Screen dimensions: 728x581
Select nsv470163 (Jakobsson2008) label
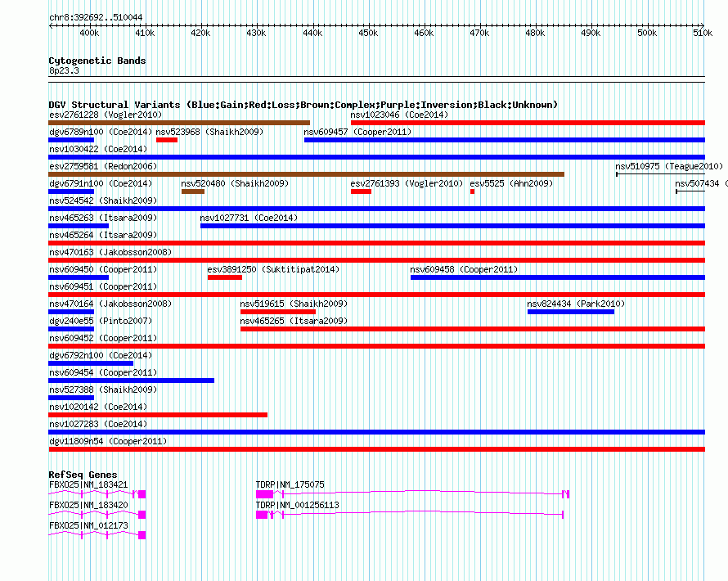(x=110, y=252)
